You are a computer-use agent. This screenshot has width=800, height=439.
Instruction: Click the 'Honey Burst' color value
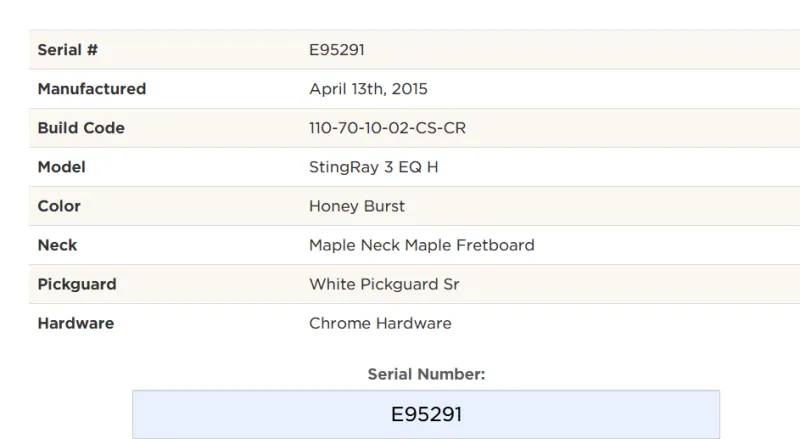point(357,206)
